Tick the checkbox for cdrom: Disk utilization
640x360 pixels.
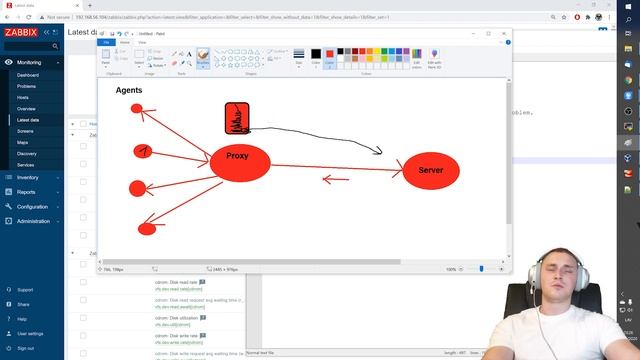click(x=83, y=318)
